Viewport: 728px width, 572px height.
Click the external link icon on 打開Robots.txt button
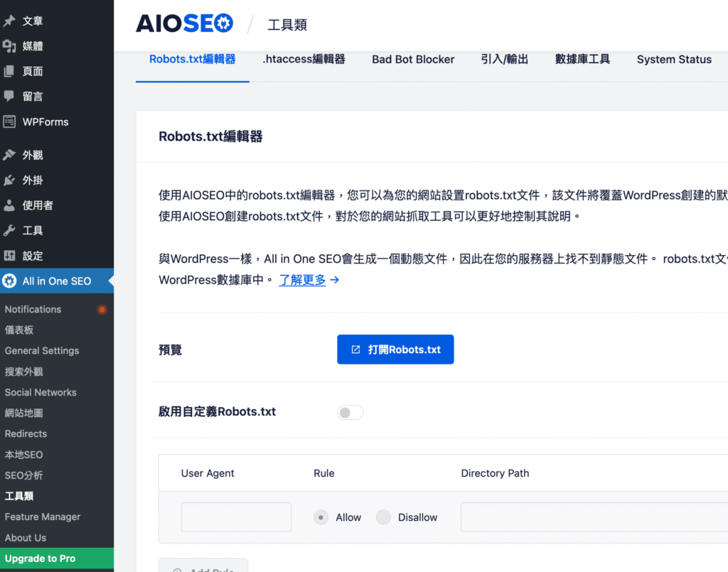pyautogui.click(x=355, y=350)
